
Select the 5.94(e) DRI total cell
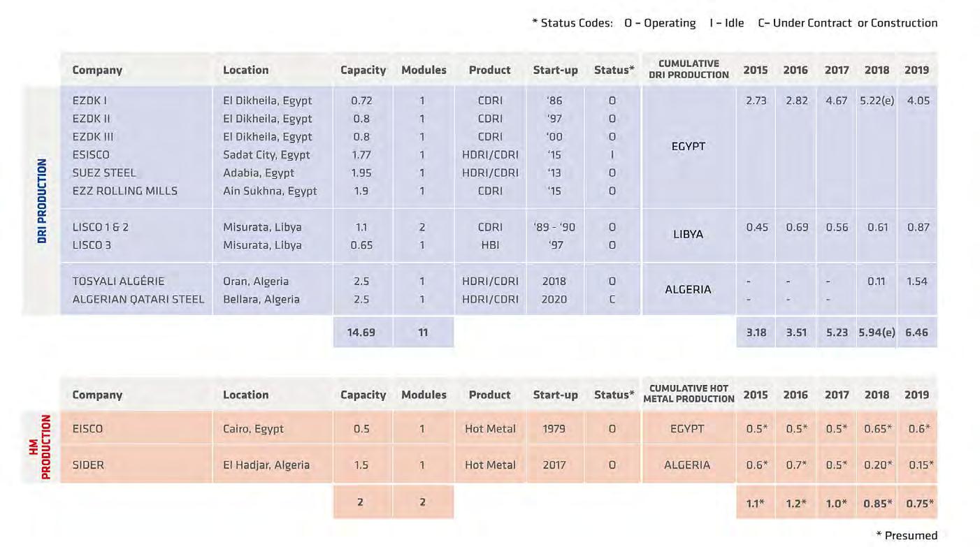tap(877, 333)
